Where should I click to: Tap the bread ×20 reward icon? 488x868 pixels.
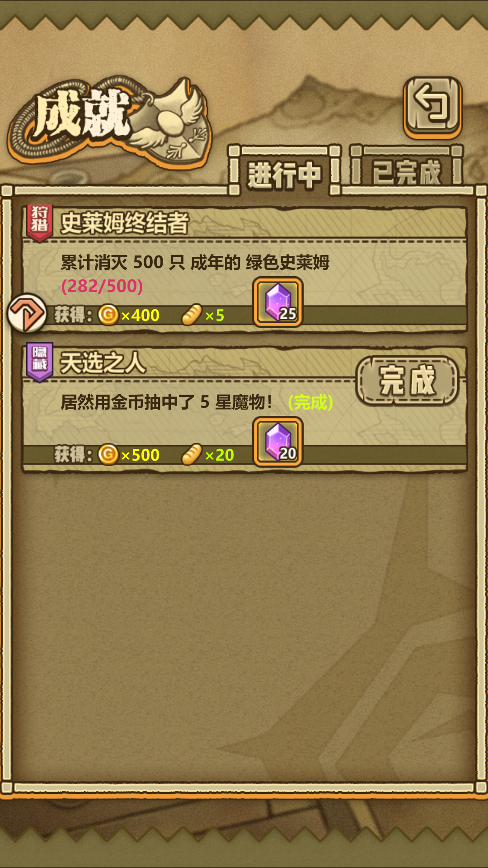click(192, 454)
